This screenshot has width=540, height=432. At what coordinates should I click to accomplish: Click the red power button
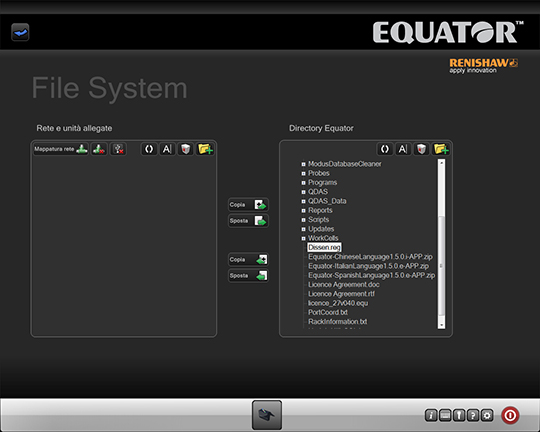tap(510, 415)
